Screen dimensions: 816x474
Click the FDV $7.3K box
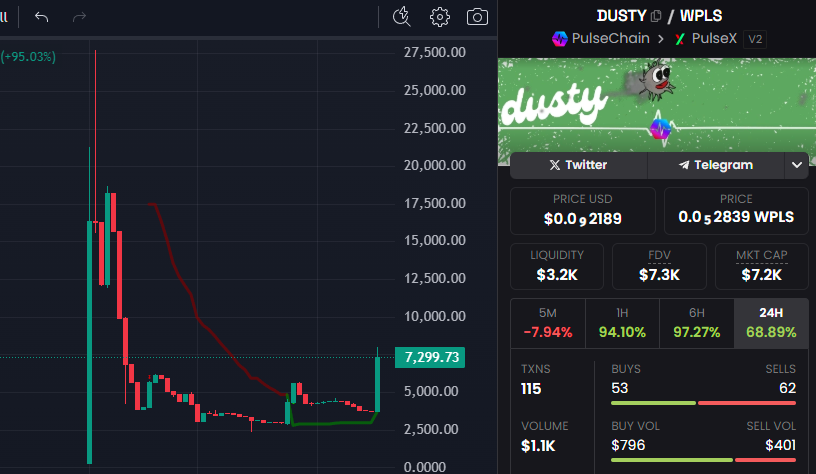pos(659,266)
